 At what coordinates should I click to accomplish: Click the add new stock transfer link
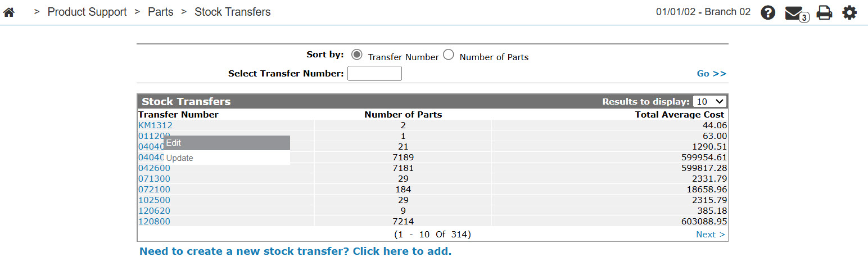pos(296,251)
